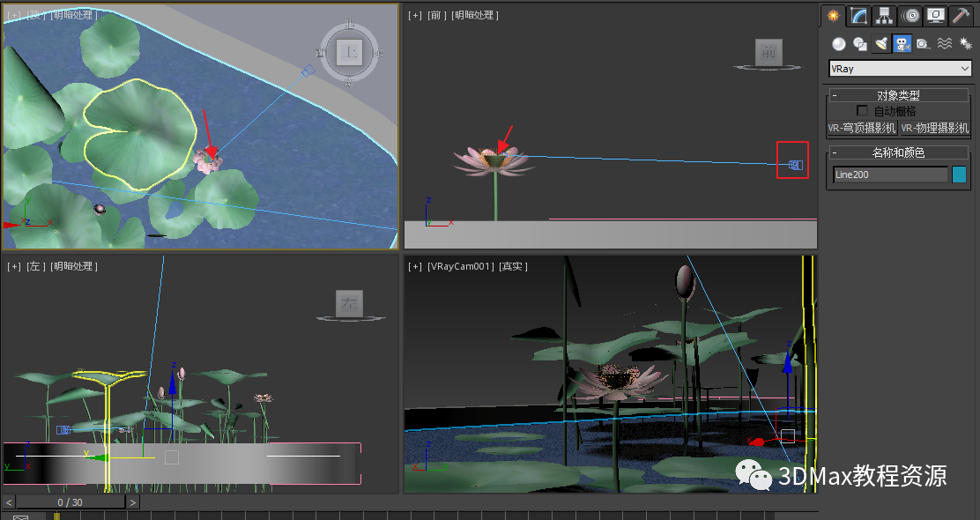The image size is (980, 520).
Task: Open top viewport's 明暗处理 shading menu
Action: click(74, 15)
